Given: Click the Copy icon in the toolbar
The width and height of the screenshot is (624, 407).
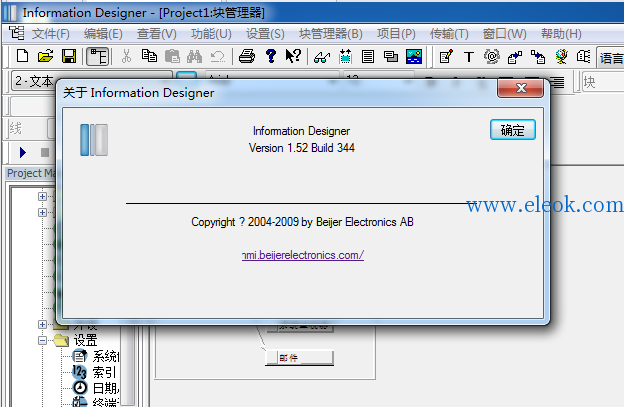Looking at the screenshot, I should pyautogui.click(x=149, y=56).
